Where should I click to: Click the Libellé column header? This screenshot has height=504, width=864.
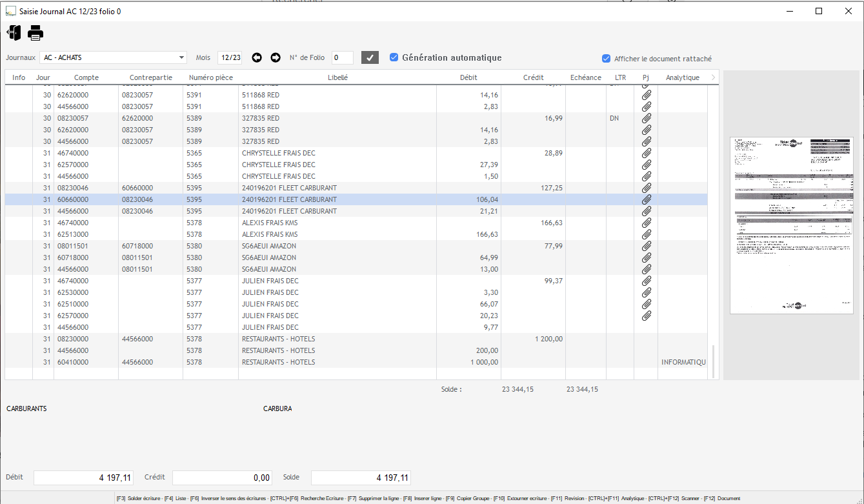pos(337,77)
